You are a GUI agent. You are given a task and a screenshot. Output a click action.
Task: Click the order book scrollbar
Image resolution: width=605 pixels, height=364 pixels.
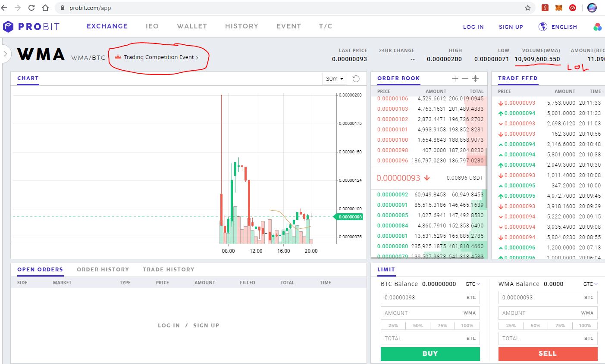487,178
